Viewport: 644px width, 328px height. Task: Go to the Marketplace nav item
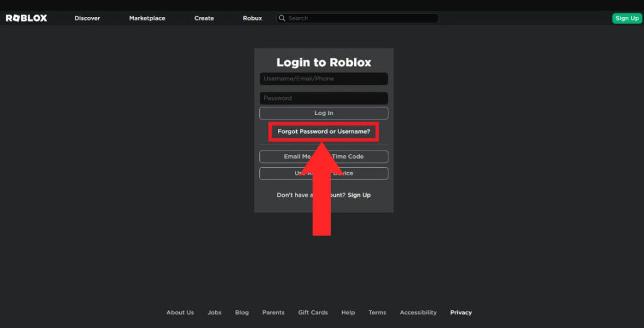147,18
